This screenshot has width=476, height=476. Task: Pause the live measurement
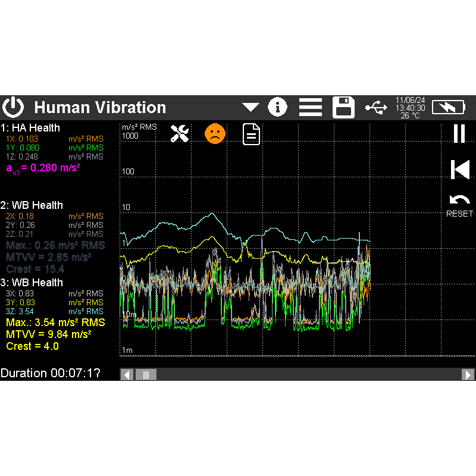tap(459, 133)
